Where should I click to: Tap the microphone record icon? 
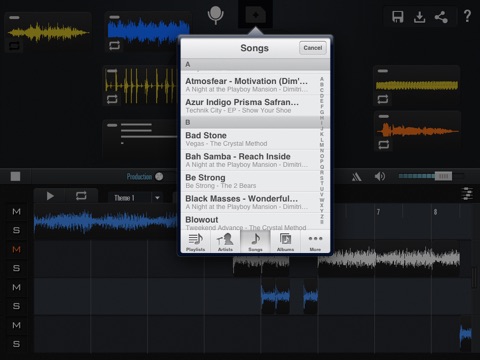tap(215, 15)
